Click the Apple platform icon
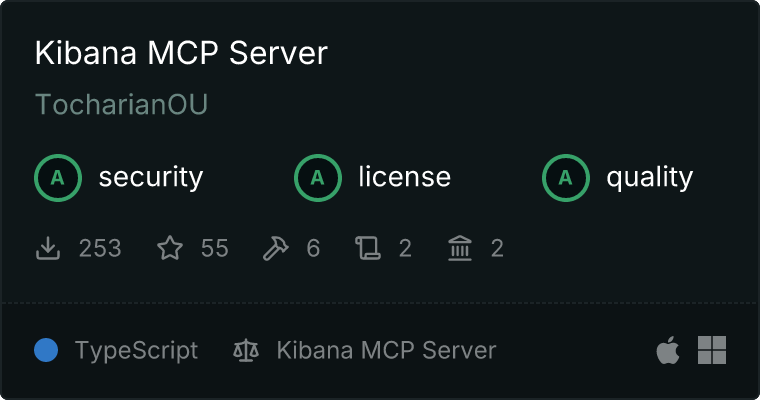The width and height of the screenshot is (760, 400). click(x=668, y=350)
